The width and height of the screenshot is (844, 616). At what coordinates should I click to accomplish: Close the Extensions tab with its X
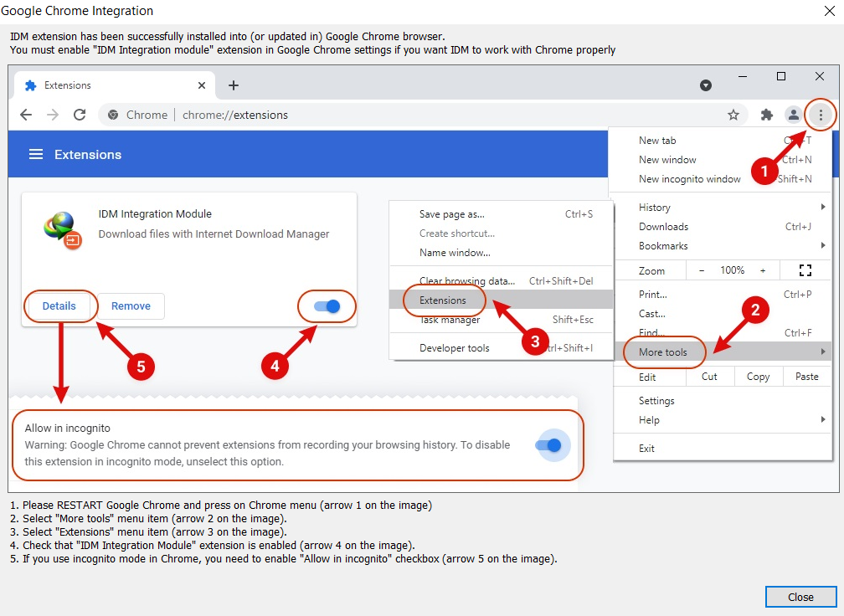tap(202, 85)
